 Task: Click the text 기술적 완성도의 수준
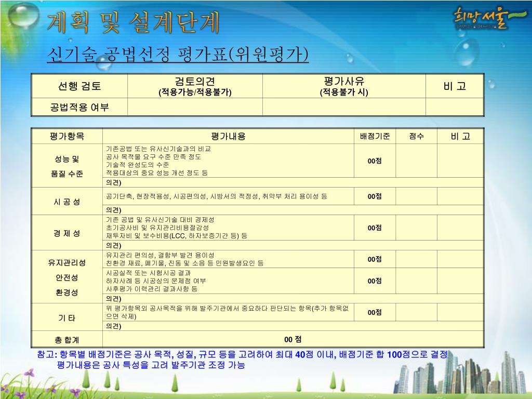[137, 165]
